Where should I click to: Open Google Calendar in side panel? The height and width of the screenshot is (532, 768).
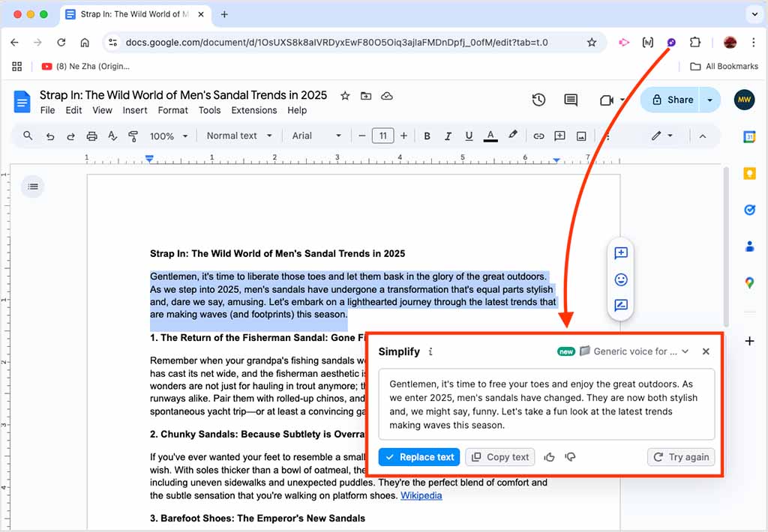749,137
